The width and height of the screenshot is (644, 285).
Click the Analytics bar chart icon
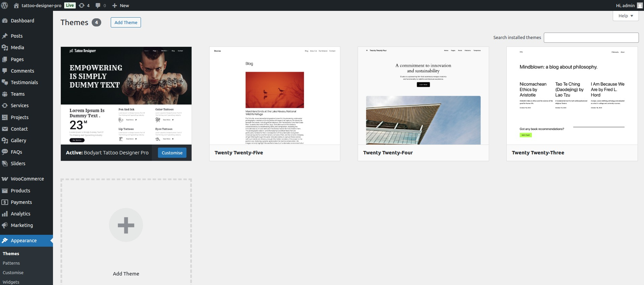pos(5,214)
